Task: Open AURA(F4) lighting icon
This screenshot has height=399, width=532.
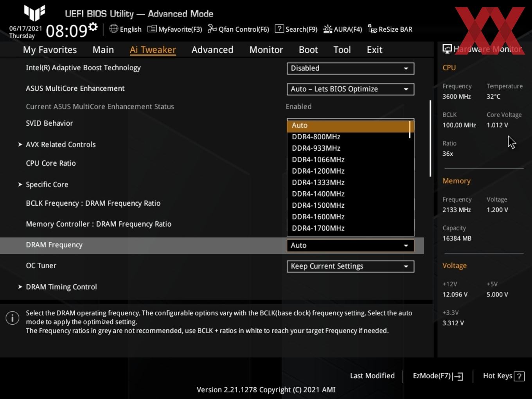Action: (x=328, y=29)
